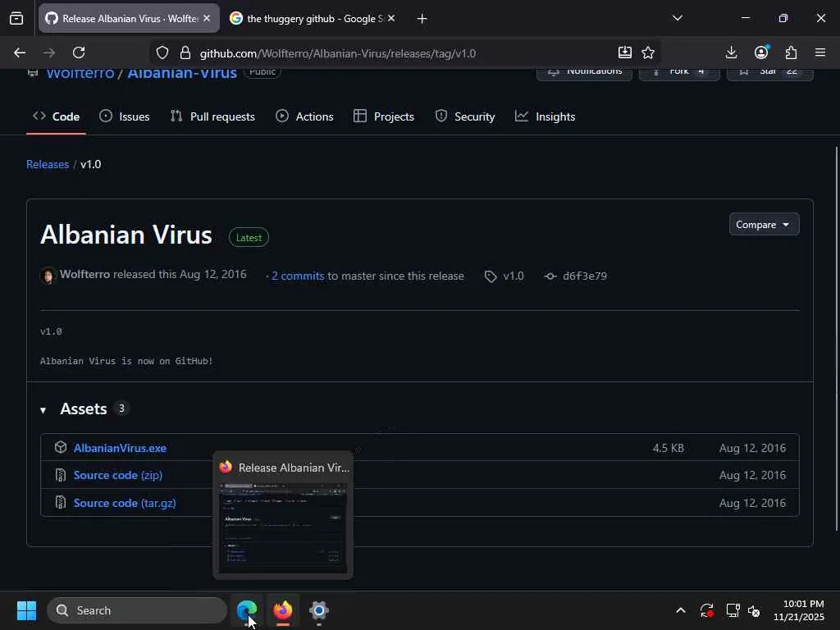
Task: Click the taskbar Search box
Action: 137,610
